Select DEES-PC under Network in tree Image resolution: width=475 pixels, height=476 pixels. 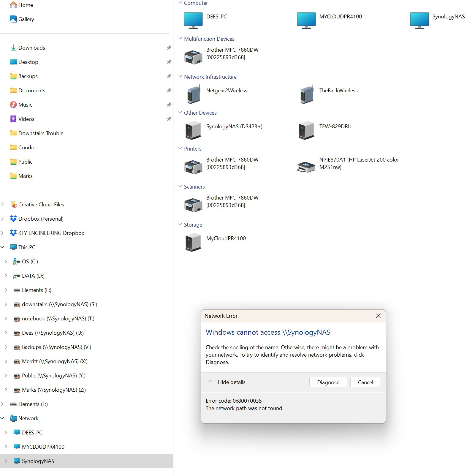pyautogui.click(x=28, y=432)
